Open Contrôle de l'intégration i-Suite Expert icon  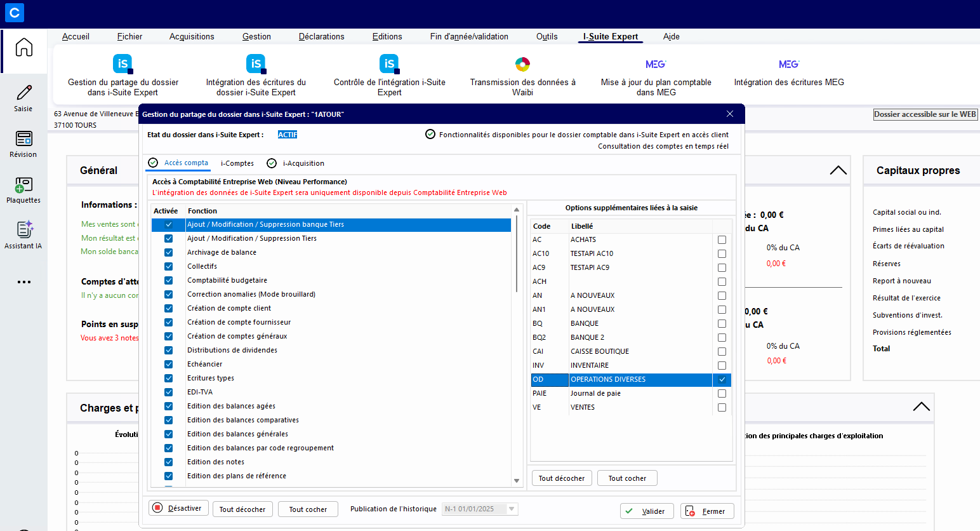point(389,64)
